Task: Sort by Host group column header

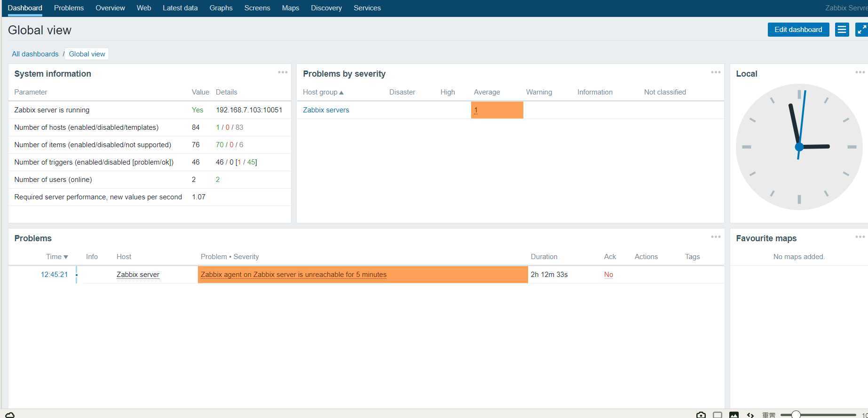Action: point(323,92)
